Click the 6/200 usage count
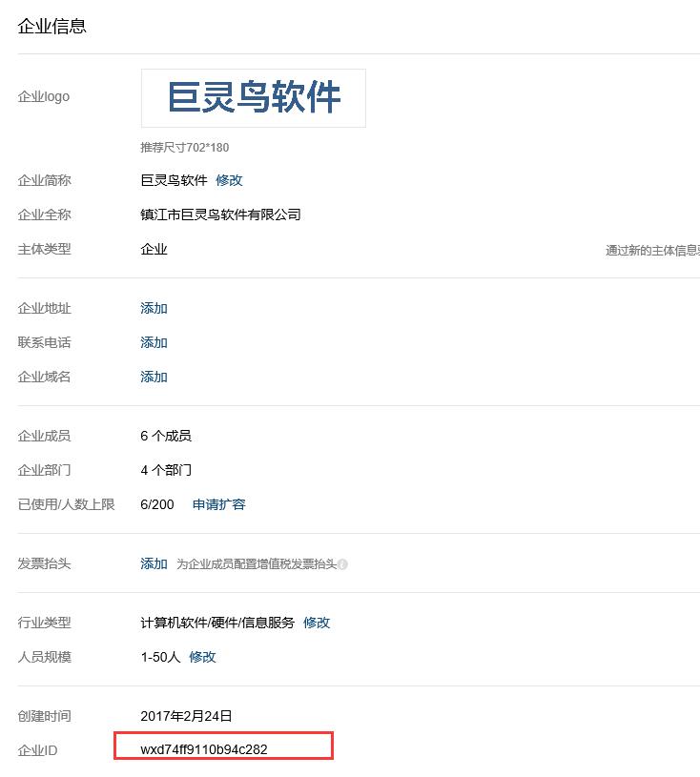 [157, 504]
